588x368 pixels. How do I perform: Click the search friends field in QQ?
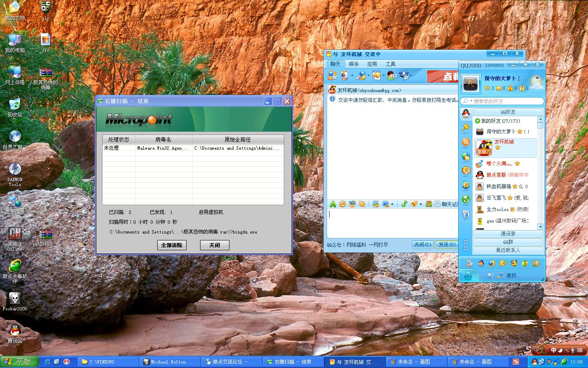[502, 101]
